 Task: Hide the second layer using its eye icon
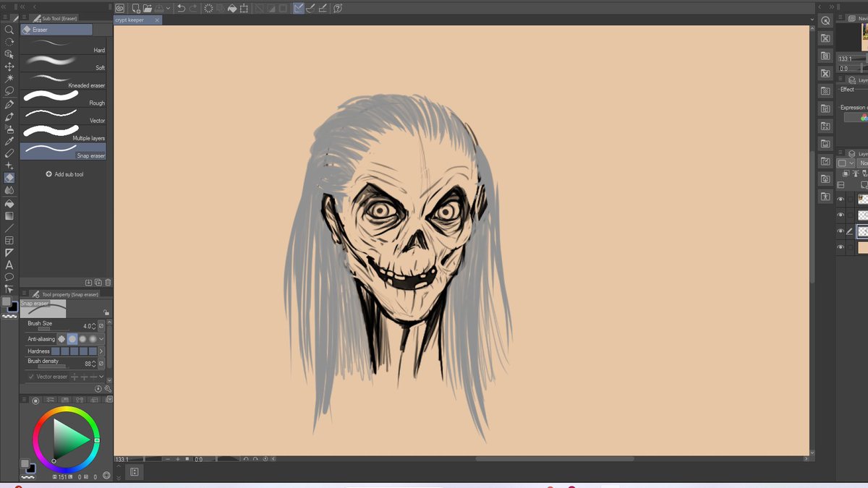tap(841, 215)
